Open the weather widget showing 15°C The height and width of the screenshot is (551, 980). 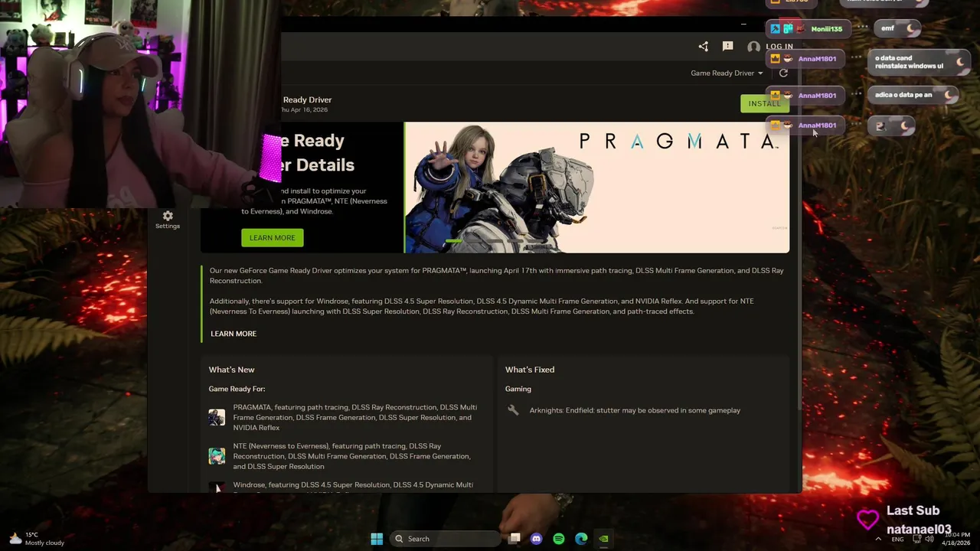tap(36, 539)
